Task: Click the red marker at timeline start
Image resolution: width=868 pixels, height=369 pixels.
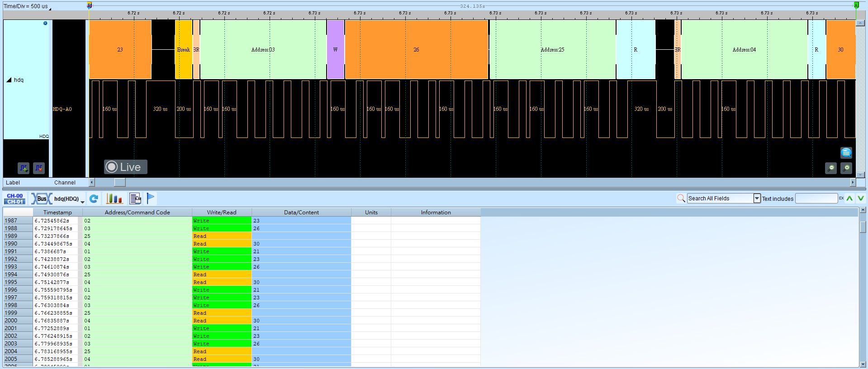Action: [90, 5]
